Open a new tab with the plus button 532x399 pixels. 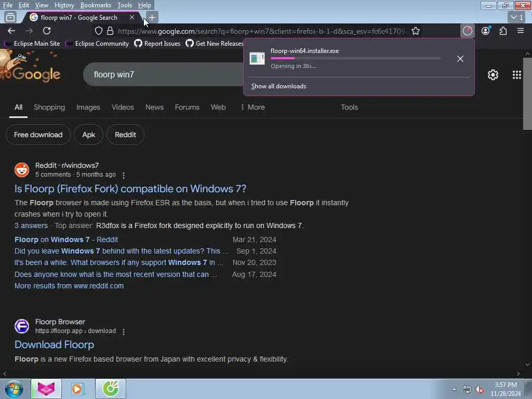(152, 17)
